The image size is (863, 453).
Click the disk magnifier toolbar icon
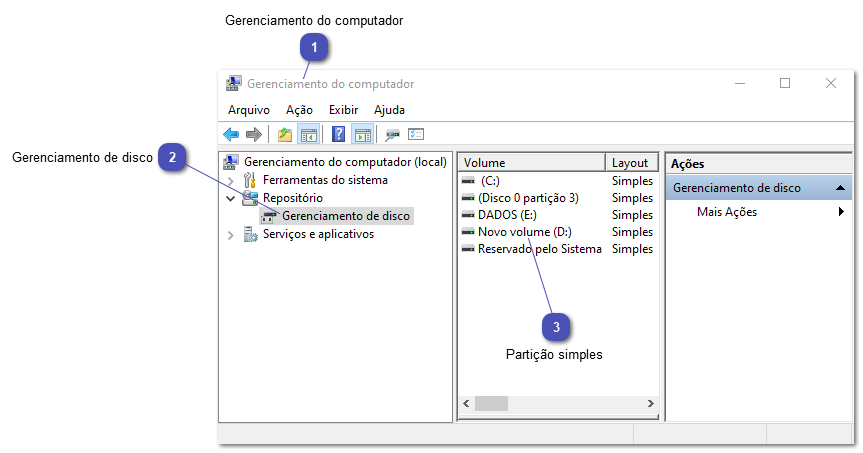tap(392, 134)
